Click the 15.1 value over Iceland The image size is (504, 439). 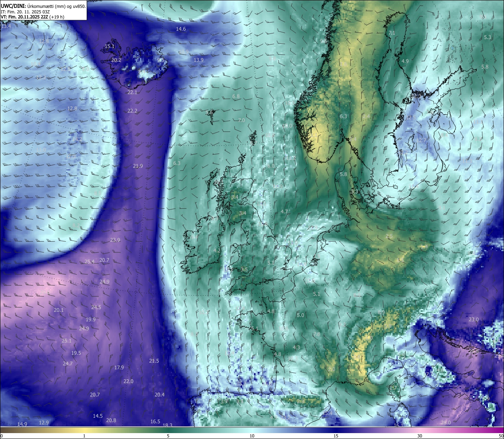109,46
